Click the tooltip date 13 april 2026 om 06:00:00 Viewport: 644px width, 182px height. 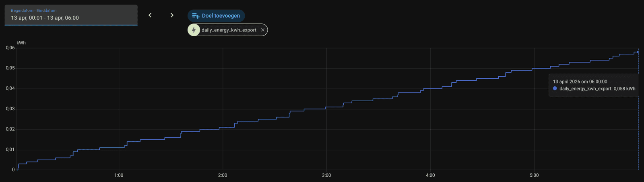click(580, 82)
